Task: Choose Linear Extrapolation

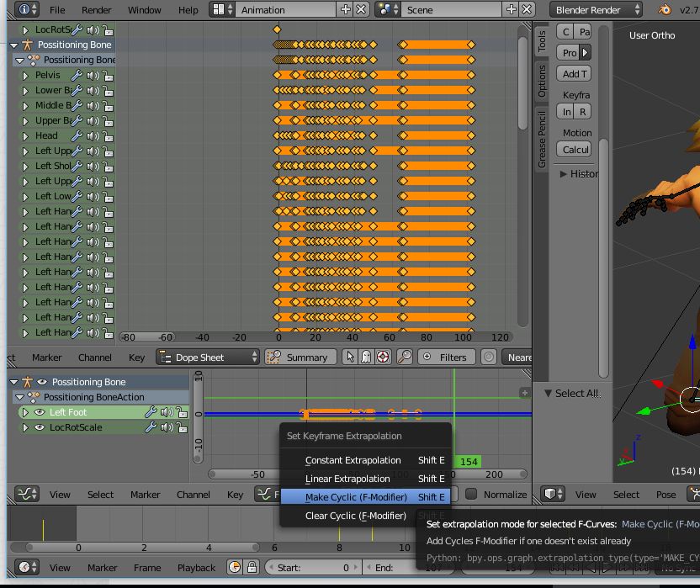Action: pos(366,479)
